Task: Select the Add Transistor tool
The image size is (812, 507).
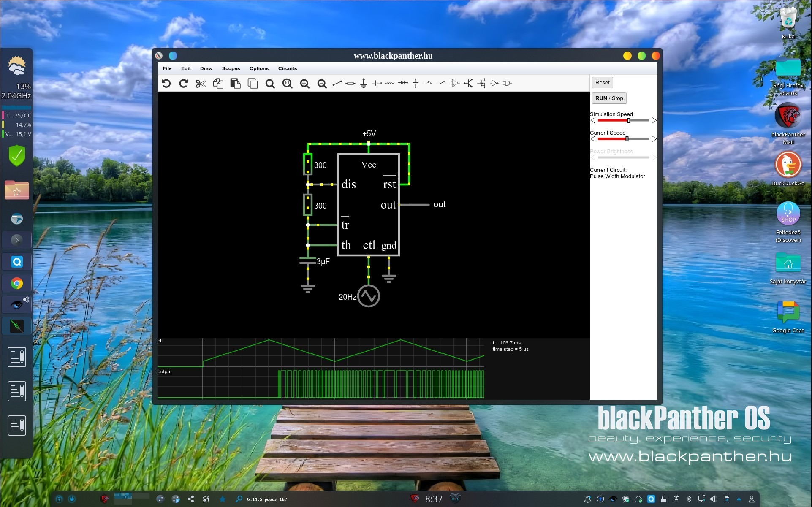Action: [x=468, y=84]
